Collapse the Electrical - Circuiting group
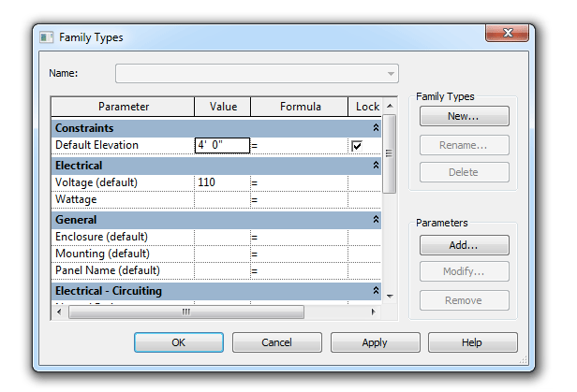 click(376, 290)
